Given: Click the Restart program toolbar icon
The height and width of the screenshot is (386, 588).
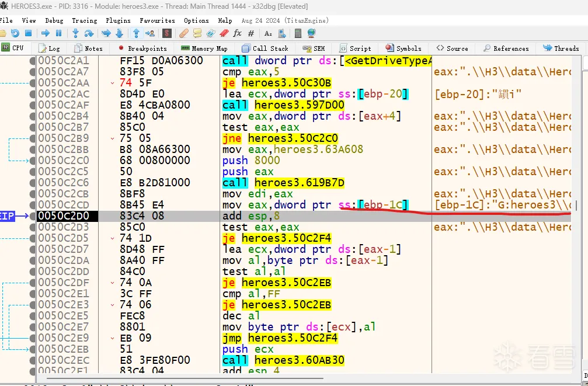Looking at the screenshot, I should 15,33.
